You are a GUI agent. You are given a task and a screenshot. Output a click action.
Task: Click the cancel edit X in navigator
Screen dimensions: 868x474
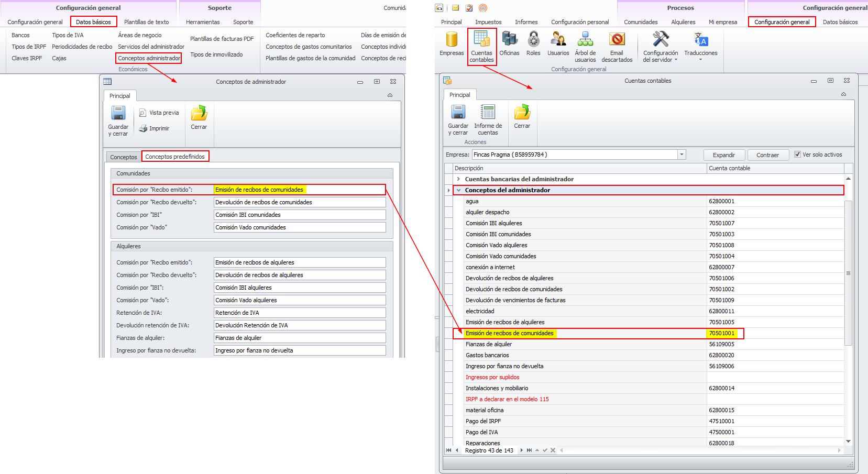553,450
